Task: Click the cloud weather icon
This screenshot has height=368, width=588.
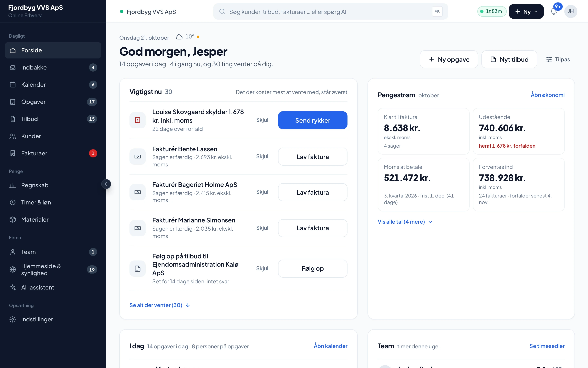Action: 179,37
